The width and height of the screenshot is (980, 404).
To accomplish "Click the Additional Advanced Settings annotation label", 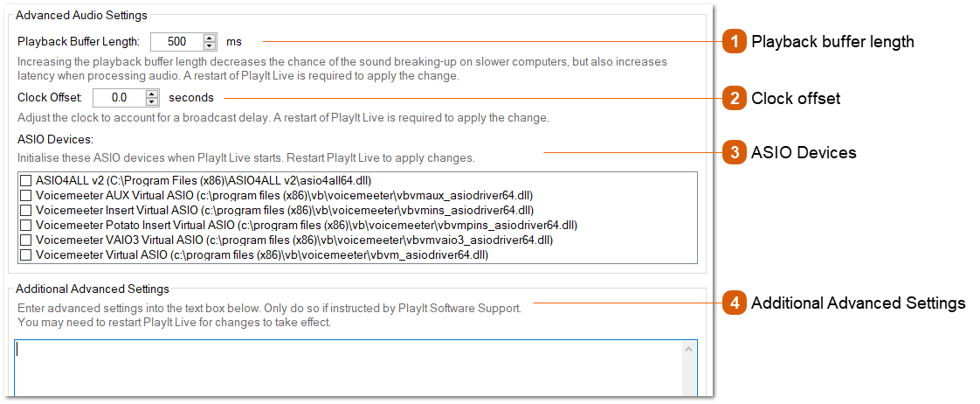I will [858, 303].
